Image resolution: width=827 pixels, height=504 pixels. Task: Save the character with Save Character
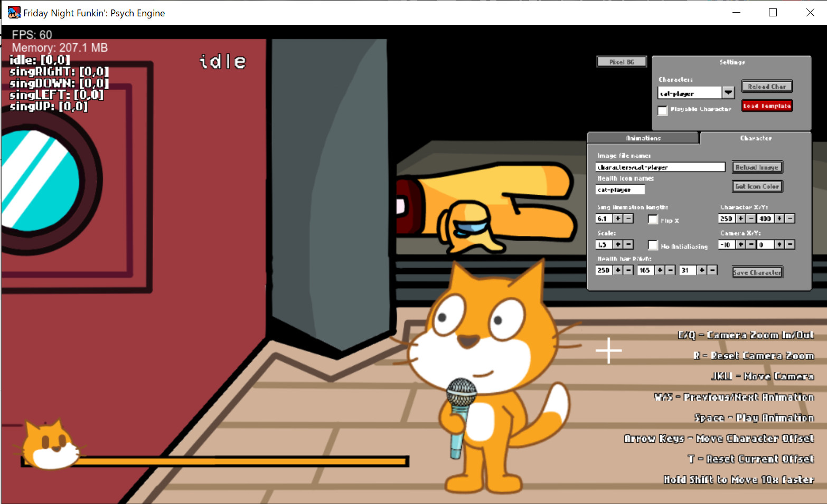757,272
